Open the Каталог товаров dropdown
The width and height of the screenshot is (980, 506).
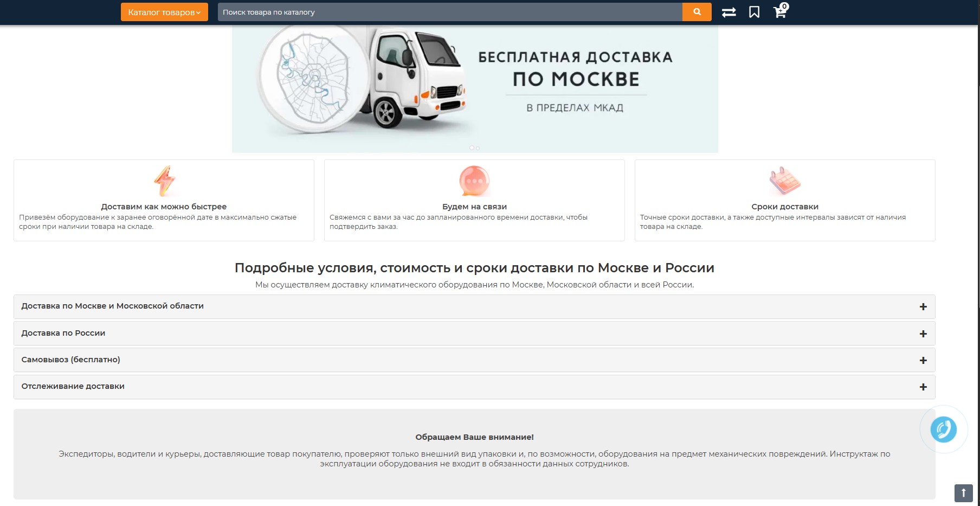tap(164, 12)
